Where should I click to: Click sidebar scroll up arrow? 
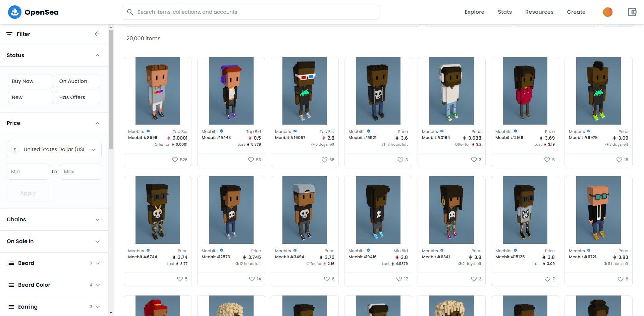(111, 27)
